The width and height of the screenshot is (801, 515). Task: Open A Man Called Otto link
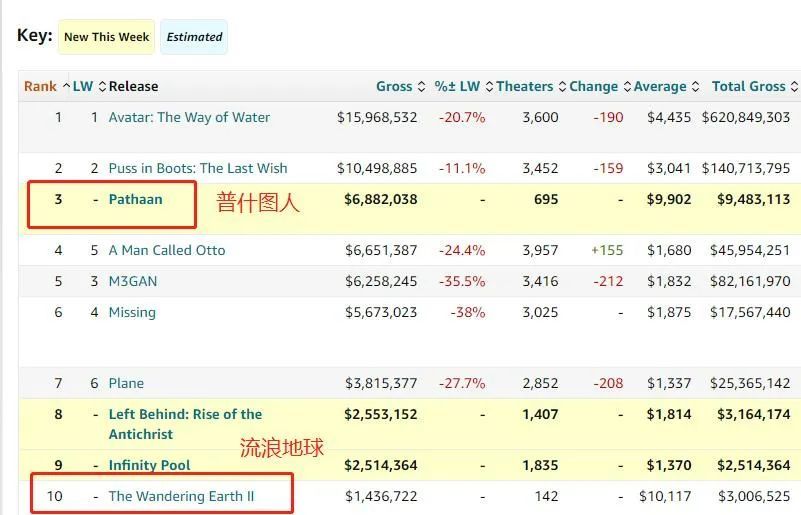click(x=167, y=250)
